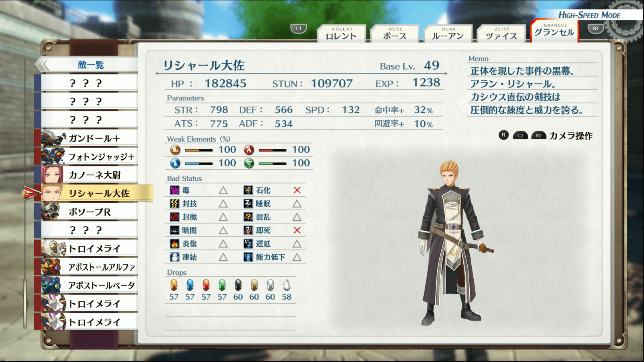Click the water element weakness icon

click(x=175, y=163)
